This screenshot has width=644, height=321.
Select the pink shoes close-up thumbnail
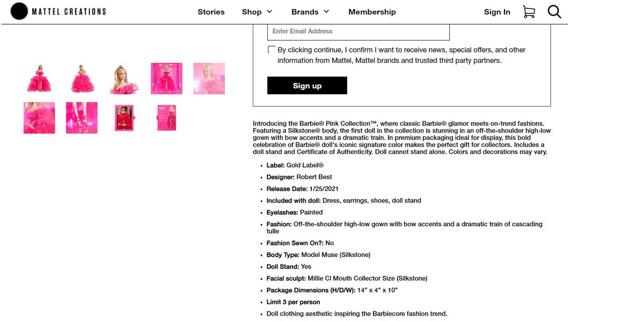(81, 117)
